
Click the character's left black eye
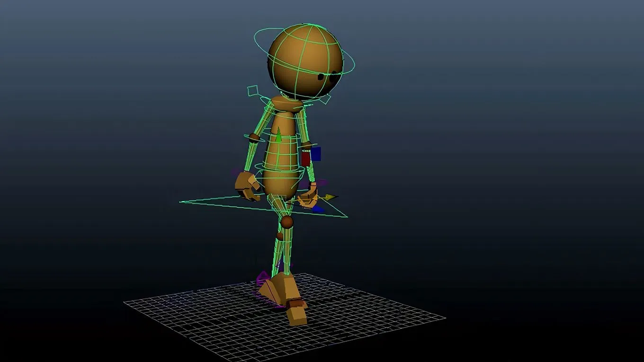(322, 76)
